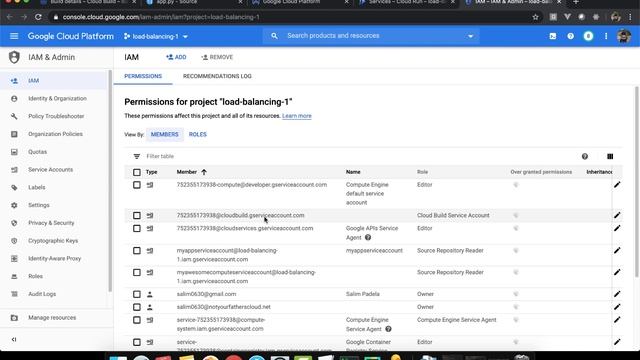The image size is (640, 360).
Task: Open the load-balancing-1 project selector dropdown
Action: (x=156, y=36)
